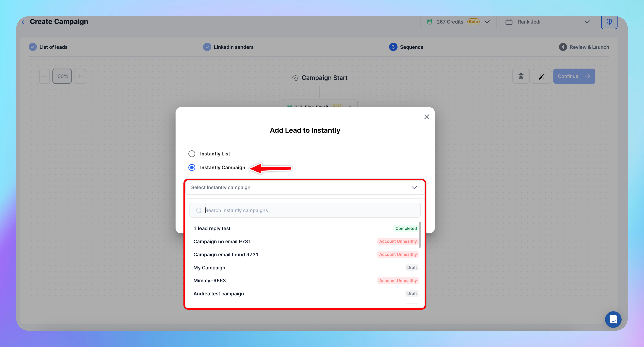Zoom out with the minus icon
This screenshot has width=644, height=347.
[x=44, y=76]
